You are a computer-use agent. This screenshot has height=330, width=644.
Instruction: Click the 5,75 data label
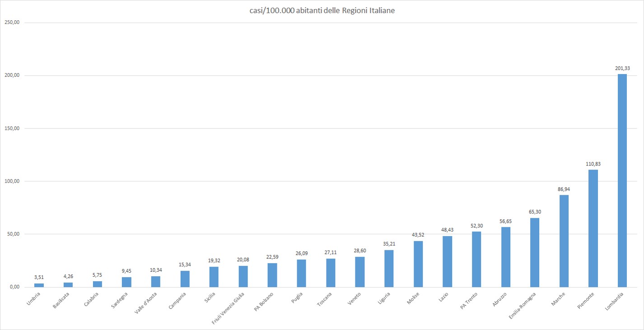click(98, 275)
